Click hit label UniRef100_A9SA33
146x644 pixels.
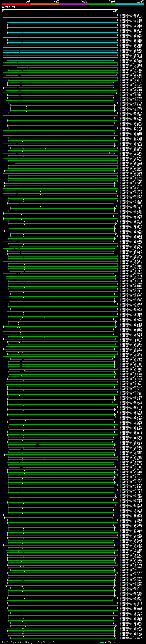click(x=131, y=103)
